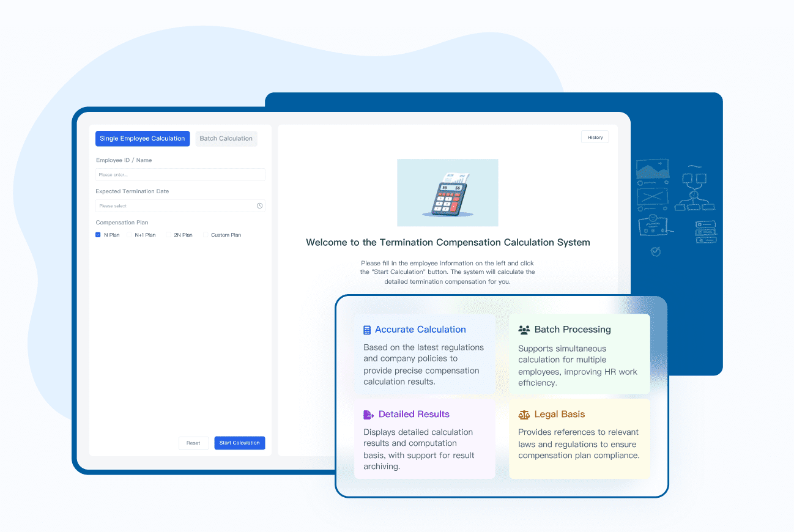Click the Employee ID / Name input field
Image resolution: width=794 pixels, height=532 pixels.
[180, 175]
